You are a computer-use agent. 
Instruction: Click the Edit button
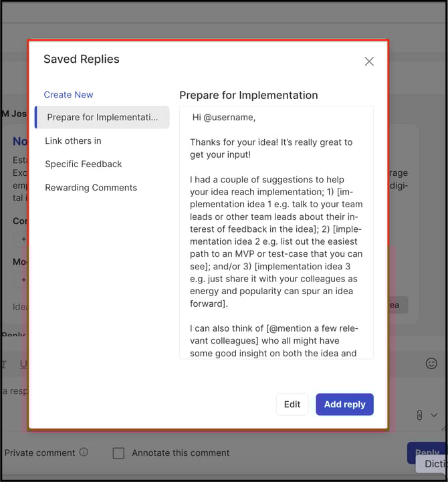point(292,404)
